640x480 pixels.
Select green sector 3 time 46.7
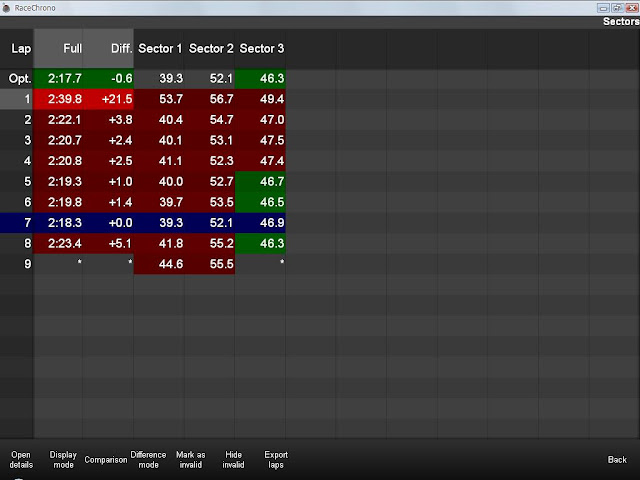(260, 181)
